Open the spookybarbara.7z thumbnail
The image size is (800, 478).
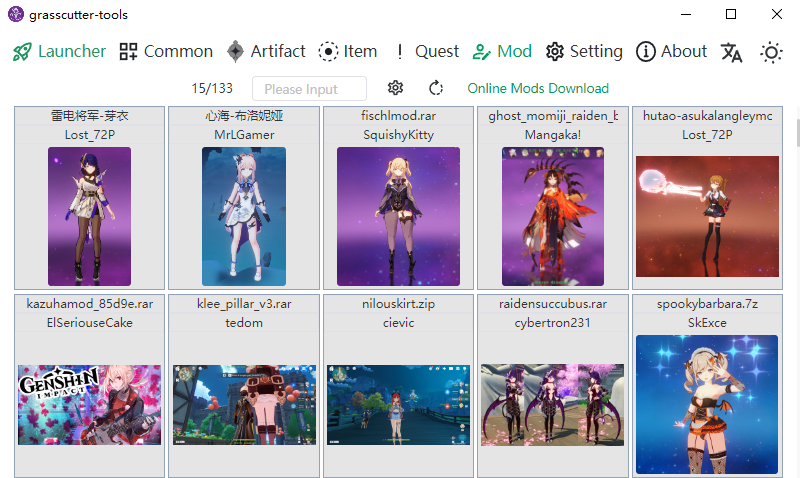707,405
